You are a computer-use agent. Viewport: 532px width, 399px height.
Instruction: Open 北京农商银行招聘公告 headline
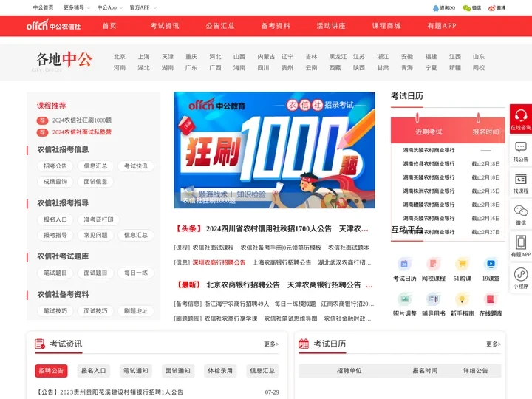pos(243,284)
